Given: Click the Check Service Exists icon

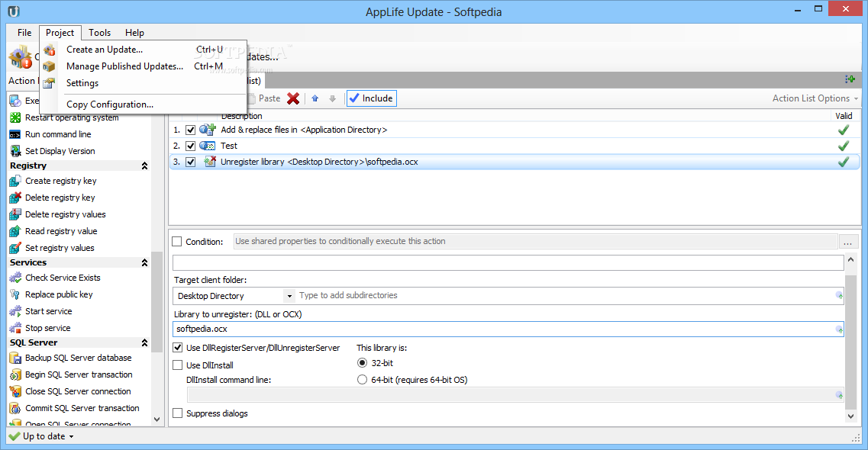Looking at the screenshot, I should click(x=15, y=278).
